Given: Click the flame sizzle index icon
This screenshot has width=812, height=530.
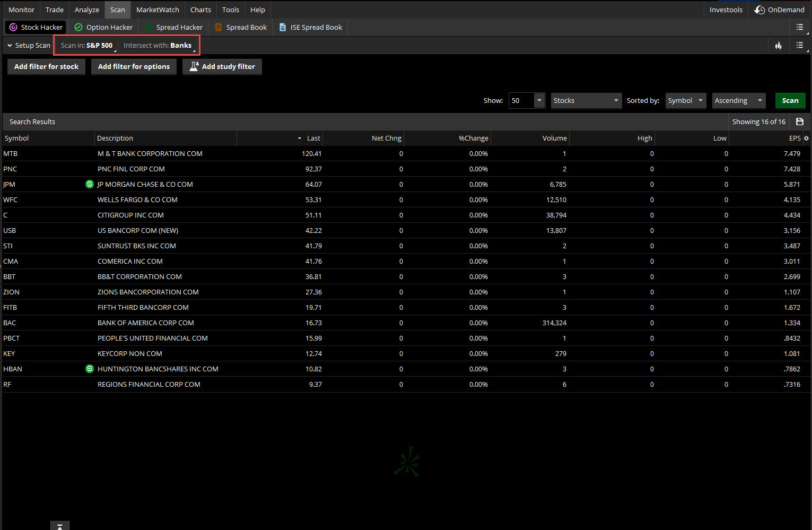Looking at the screenshot, I should point(778,46).
